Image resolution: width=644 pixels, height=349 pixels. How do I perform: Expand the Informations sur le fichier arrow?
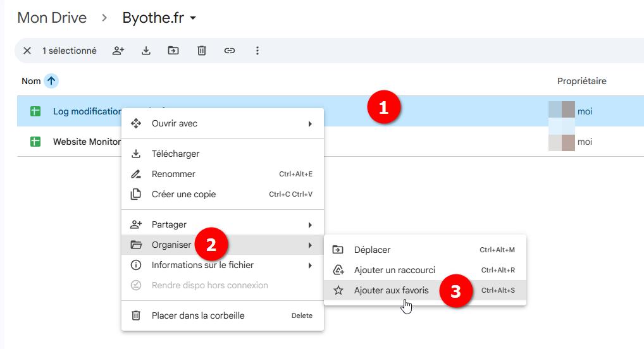(310, 266)
